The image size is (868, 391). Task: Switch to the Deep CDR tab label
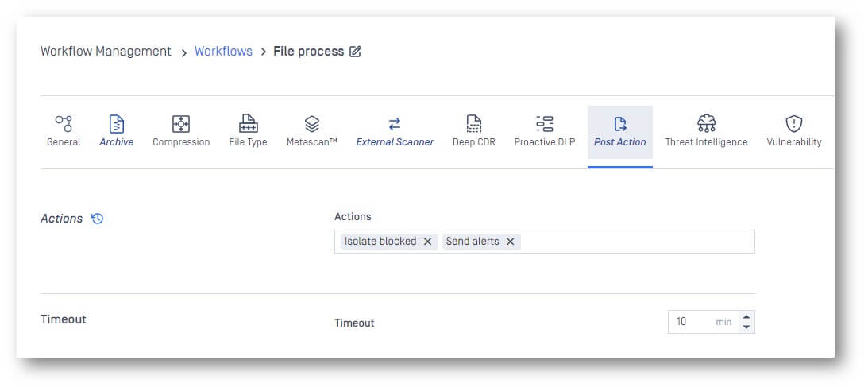pyautogui.click(x=474, y=142)
